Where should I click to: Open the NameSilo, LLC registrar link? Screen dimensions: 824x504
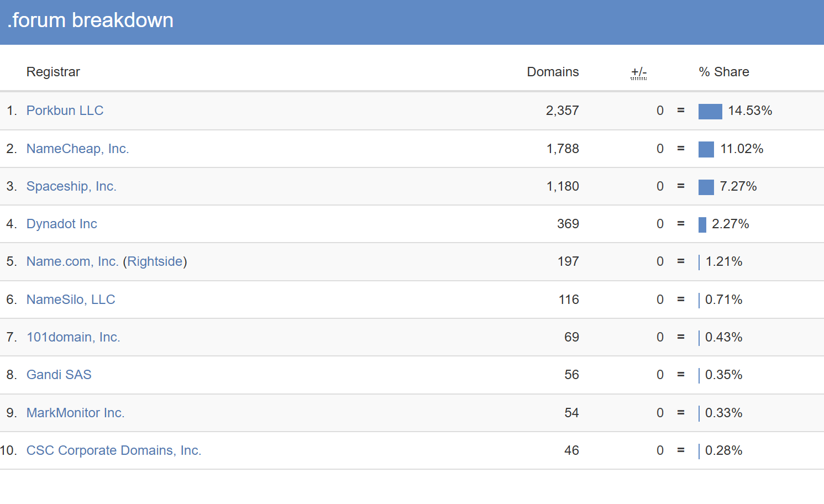[x=71, y=300]
